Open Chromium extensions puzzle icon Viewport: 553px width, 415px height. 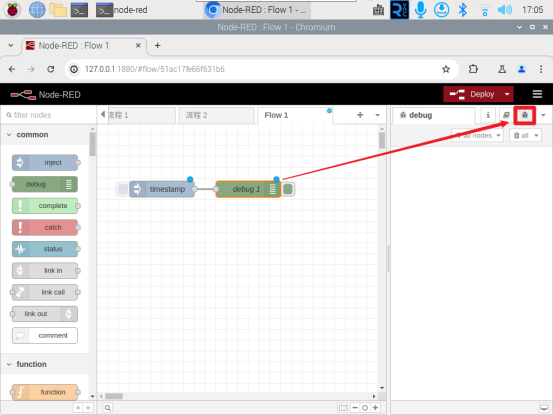tap(473, 69)
